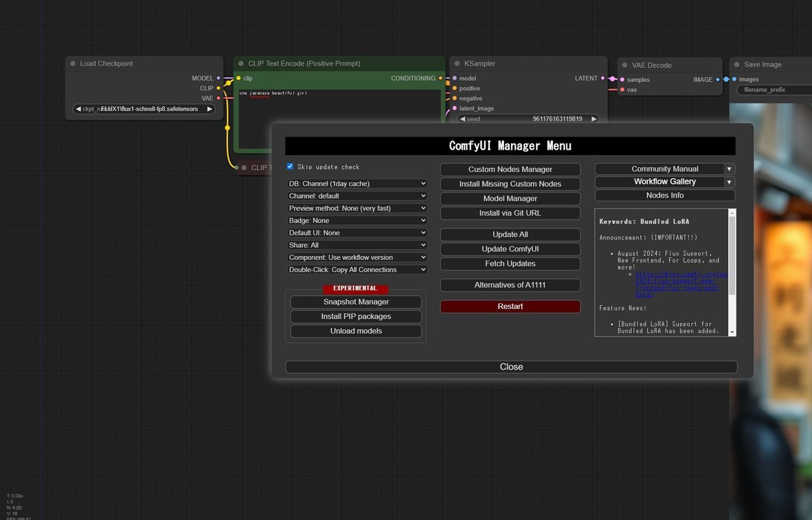This screenshot has height=520, width=812.
Task: Open the Model Manager
Action: click(x=510, y=198)
